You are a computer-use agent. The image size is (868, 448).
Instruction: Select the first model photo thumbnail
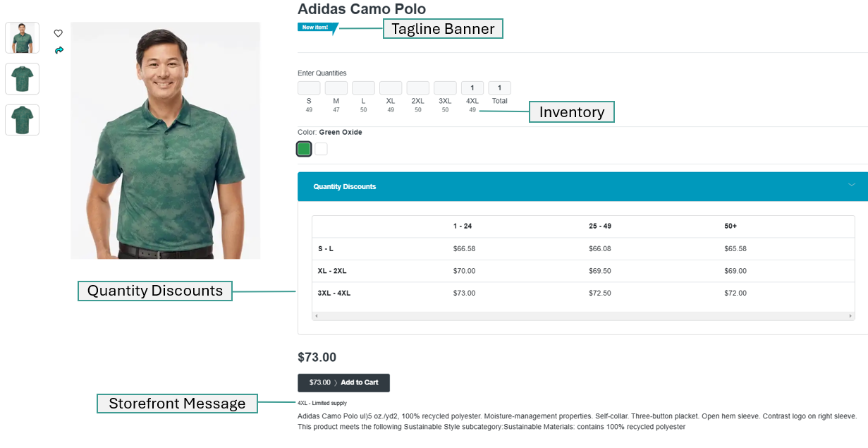23,37
